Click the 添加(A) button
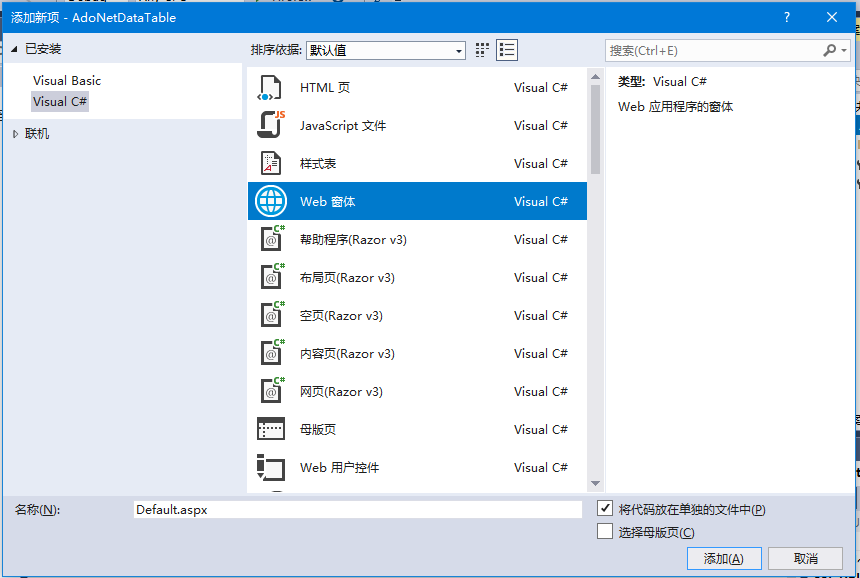The height and width of the screenshot is (578, 860). pyautogui.click(x=724, y=559)
